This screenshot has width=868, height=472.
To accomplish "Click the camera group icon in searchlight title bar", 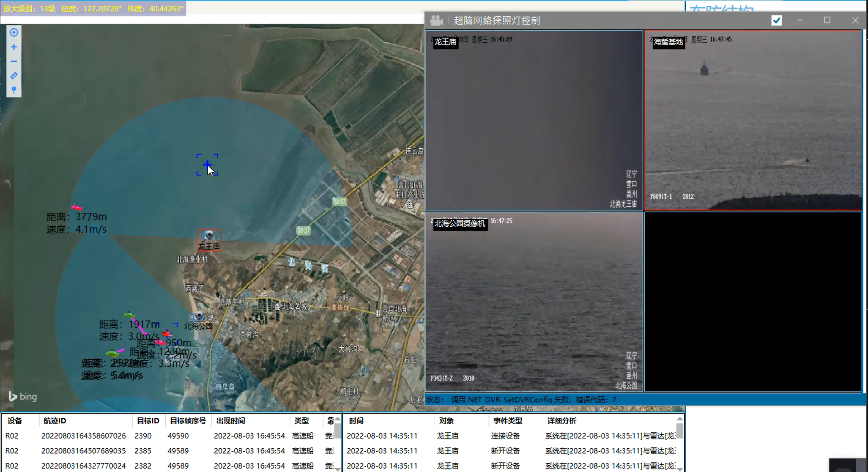I will [x=436, y=20].
